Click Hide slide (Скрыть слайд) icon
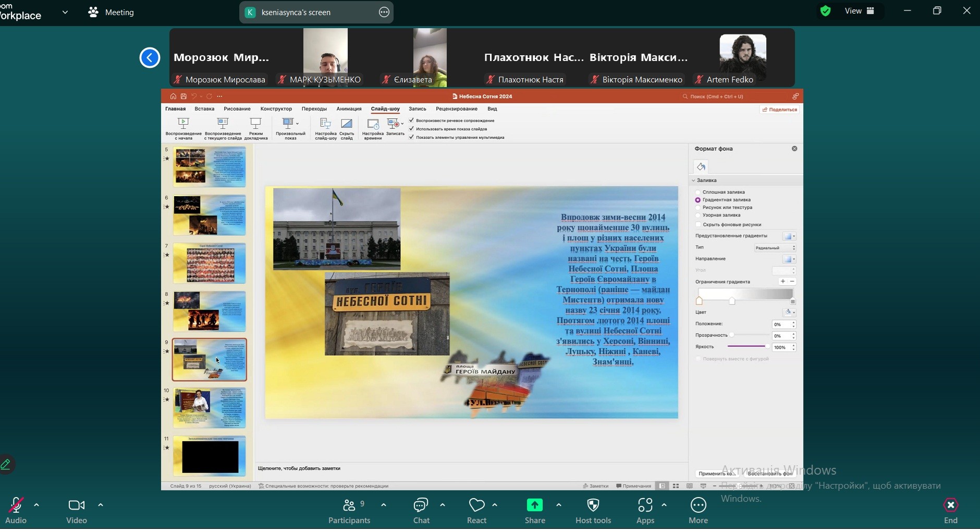Image resolution: width=980 pixels, height=532 pixels. [x=347, y=123]
